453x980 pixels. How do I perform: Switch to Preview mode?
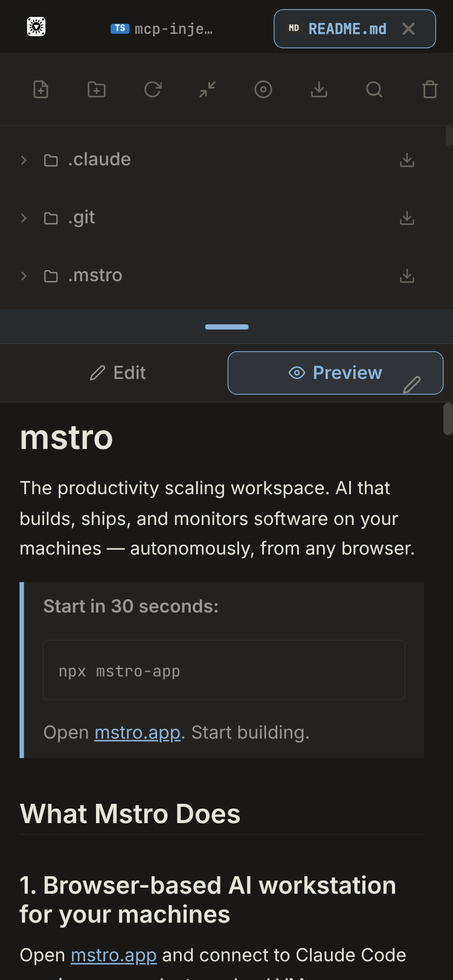(335, 373)
